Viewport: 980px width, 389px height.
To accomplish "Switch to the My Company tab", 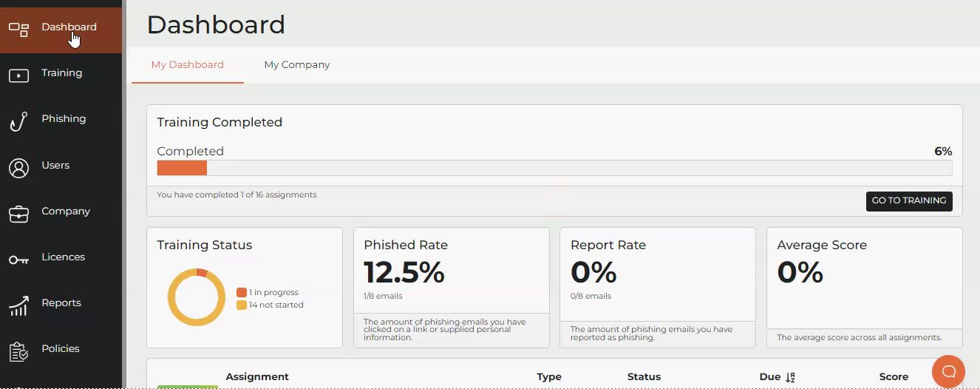I will [x=296, y=65].
